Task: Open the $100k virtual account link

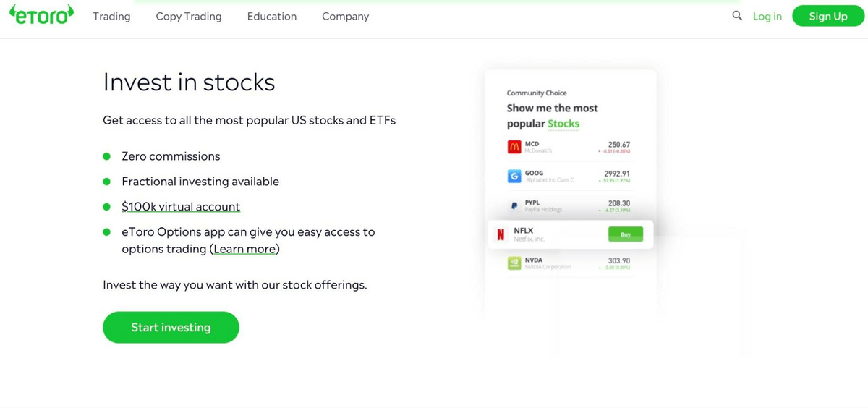Action: pyautogui.click(x=181, y=206)
